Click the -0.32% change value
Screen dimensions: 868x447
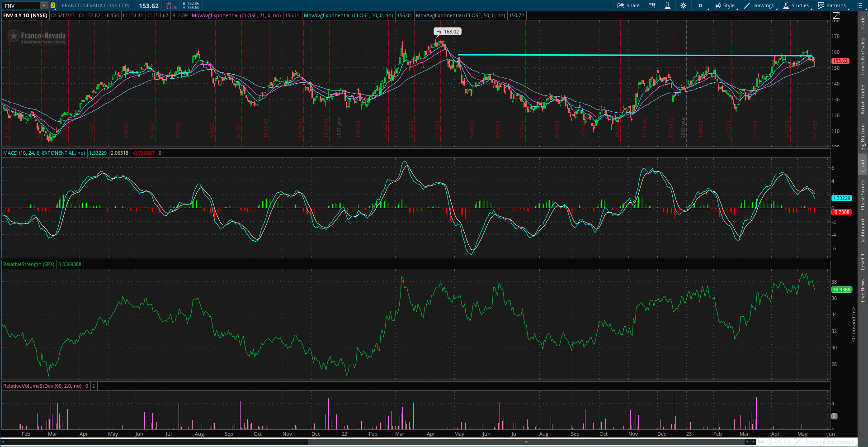(x=171, y=8)
